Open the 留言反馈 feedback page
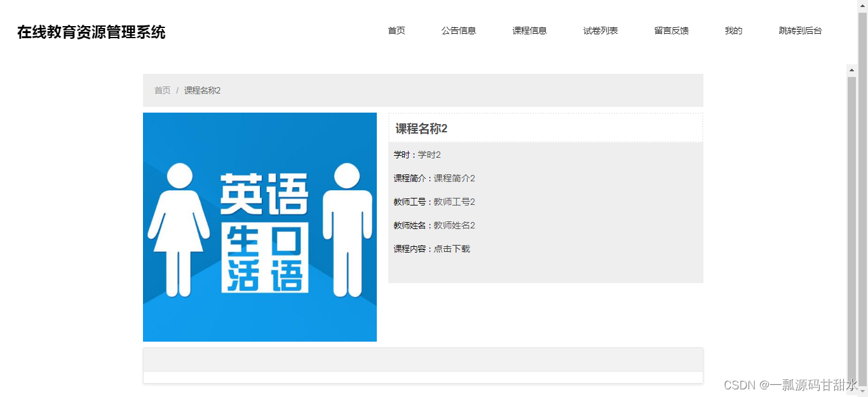 [670, 31]
